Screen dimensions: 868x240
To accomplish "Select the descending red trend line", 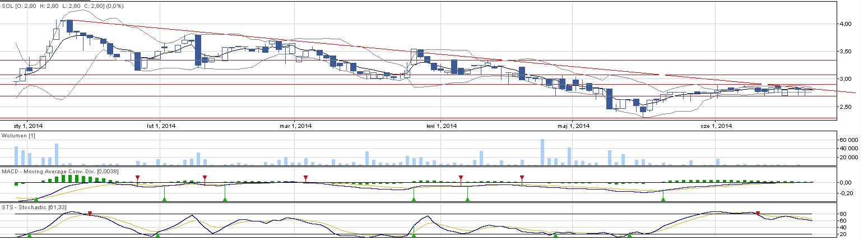I will 462,56.
